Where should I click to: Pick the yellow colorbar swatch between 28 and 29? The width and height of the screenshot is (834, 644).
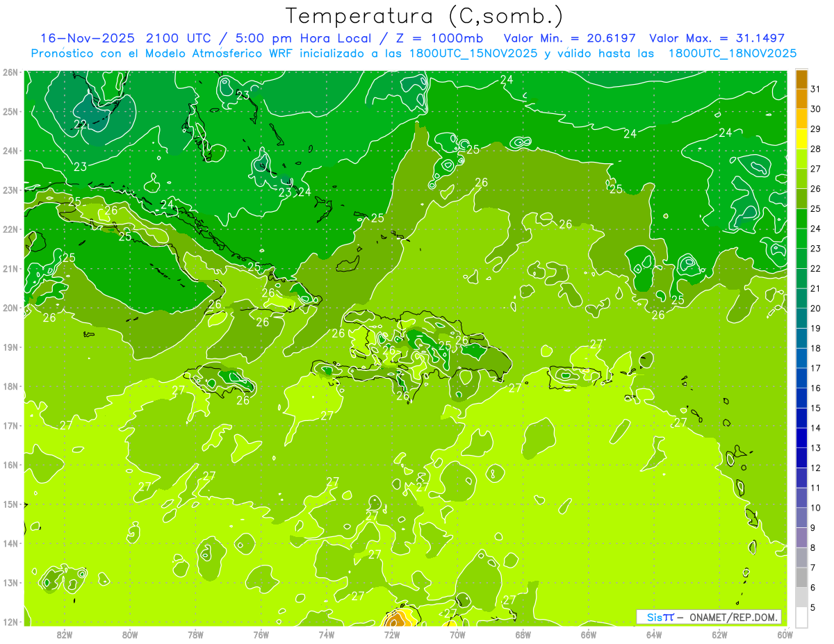(801, 139)
